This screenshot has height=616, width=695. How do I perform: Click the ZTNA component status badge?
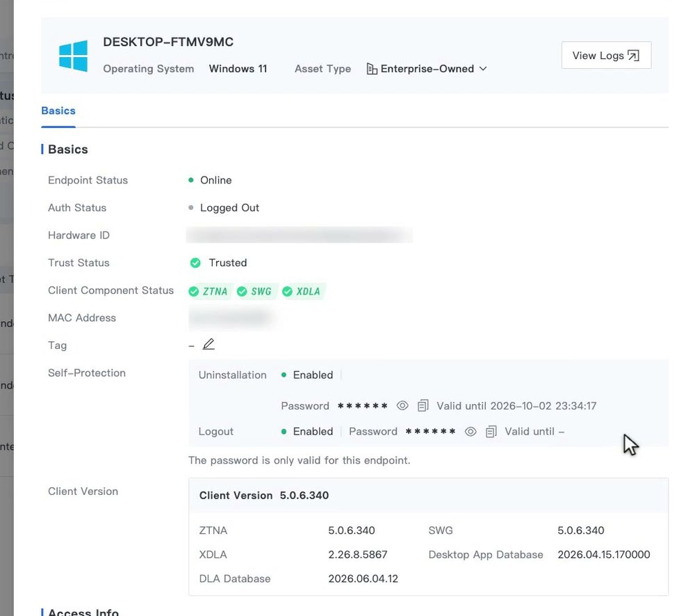tap(208, 291)
